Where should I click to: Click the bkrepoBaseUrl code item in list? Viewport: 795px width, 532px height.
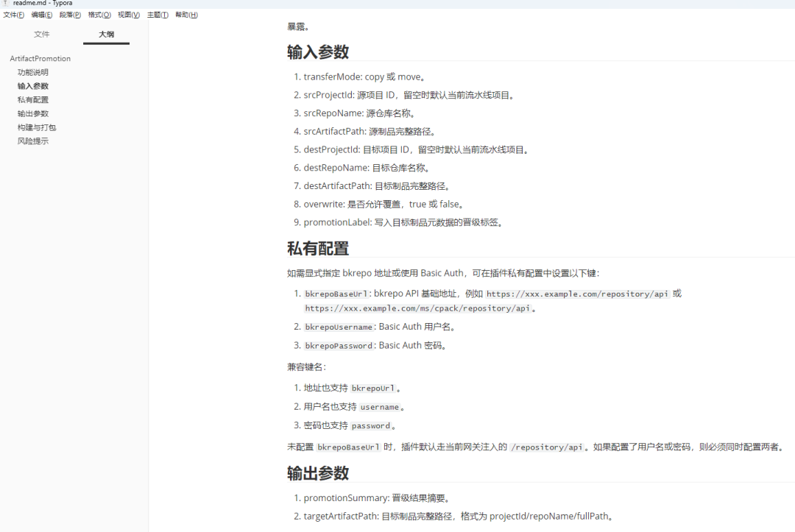coord(336,294)
